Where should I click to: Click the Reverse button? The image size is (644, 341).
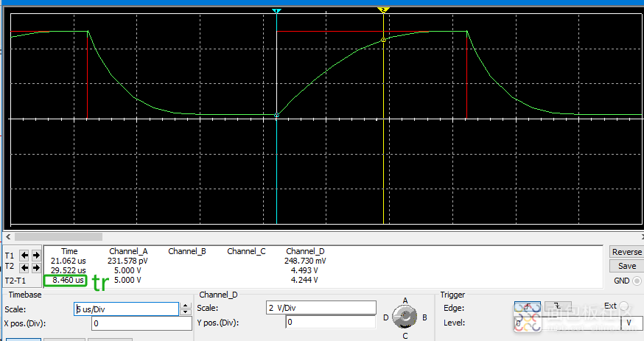coord(626,252)
